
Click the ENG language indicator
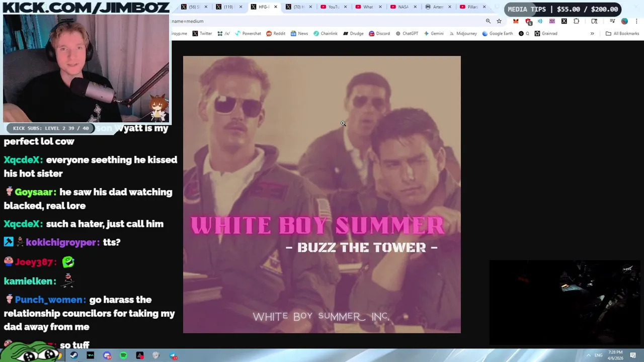pyautogui.click(x=599, y=355)
